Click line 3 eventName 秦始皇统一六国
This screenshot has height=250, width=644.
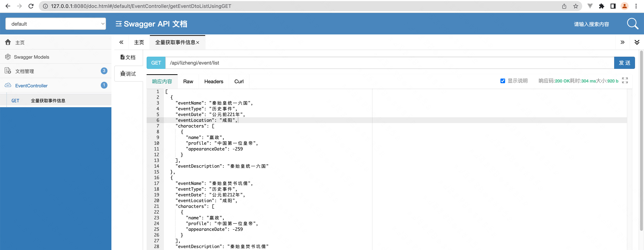(214, 103)
